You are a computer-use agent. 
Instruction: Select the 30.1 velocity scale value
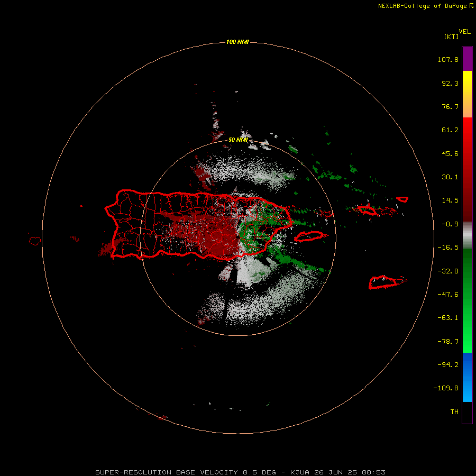click(450, 177)
